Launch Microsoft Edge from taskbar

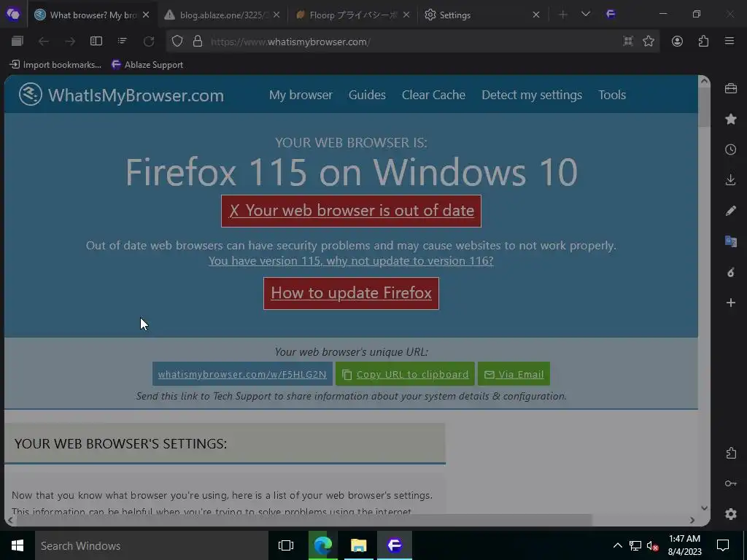pyautogui.click(x=322, y=545)
